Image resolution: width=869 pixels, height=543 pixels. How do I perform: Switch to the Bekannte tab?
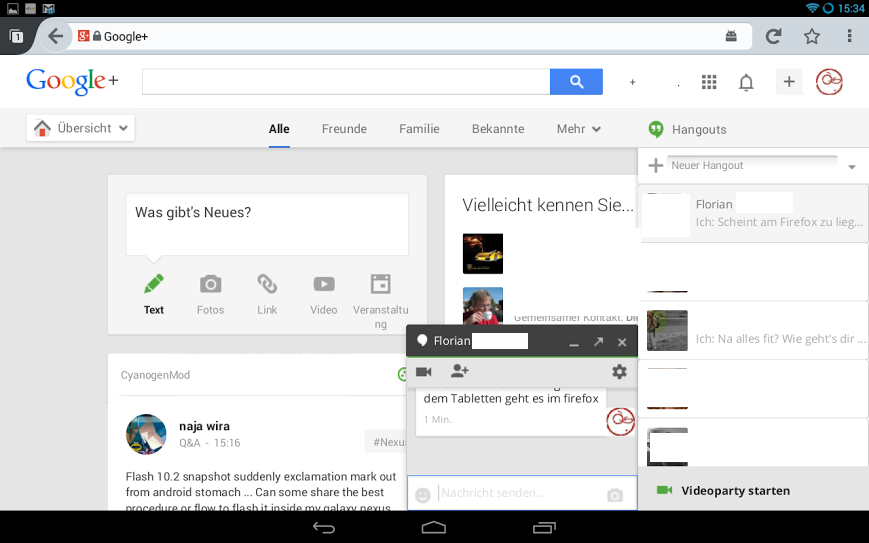pyautogui.click(x=498, y=129)
